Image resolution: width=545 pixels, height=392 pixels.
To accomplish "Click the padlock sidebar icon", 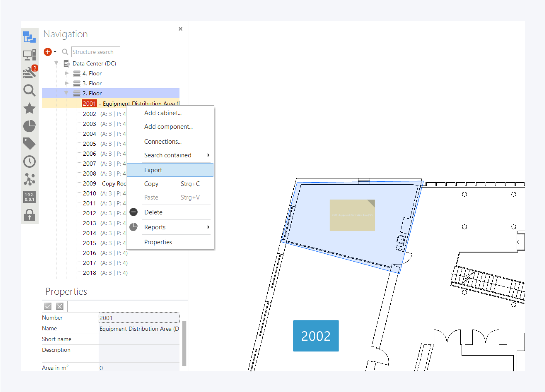I will (x=29, y=215).
